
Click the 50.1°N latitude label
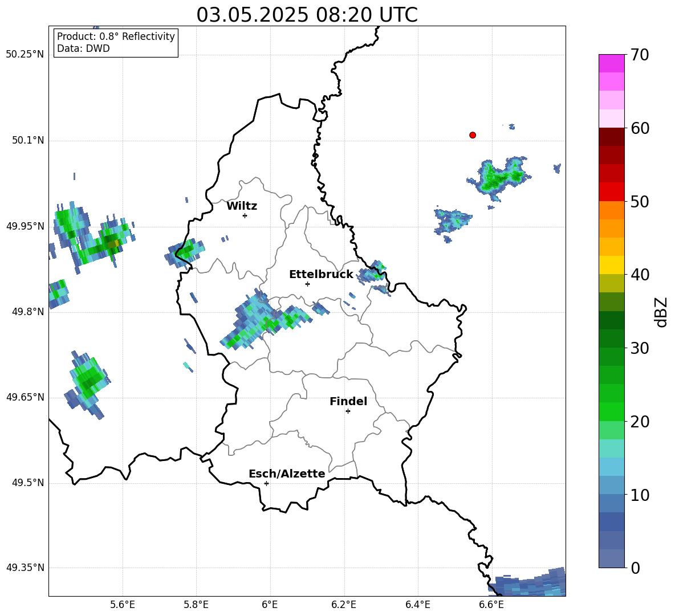[x=28, y=140]
